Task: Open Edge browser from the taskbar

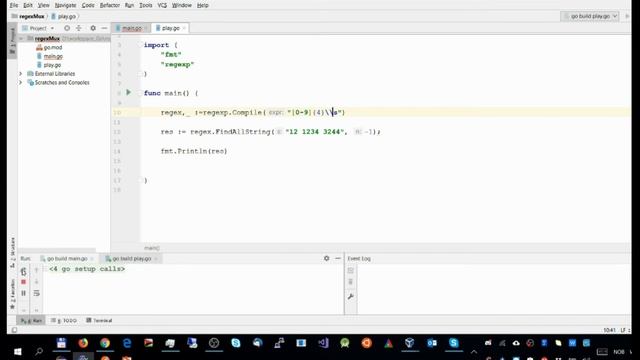Action: pos(127,343)
